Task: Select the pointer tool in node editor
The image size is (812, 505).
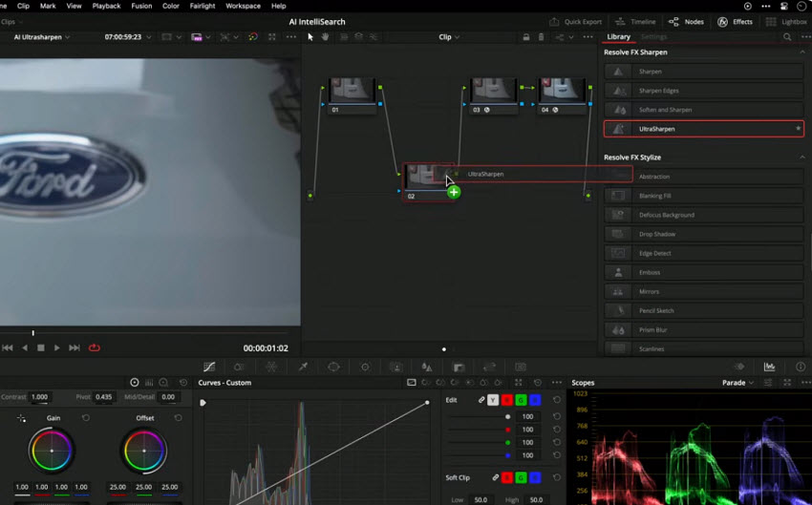Action: point(310,36)
